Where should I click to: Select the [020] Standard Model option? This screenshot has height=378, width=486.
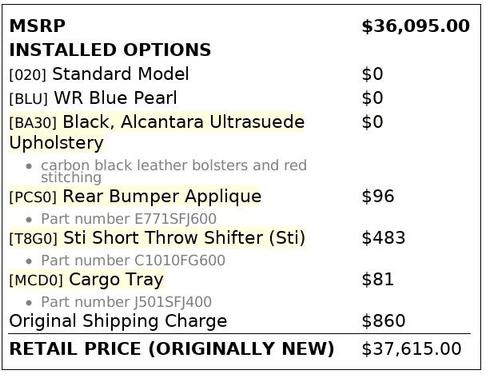(99, 74)
